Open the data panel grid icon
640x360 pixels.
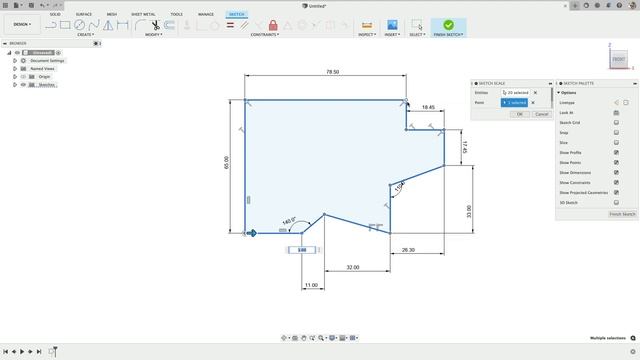click(5, 5)
